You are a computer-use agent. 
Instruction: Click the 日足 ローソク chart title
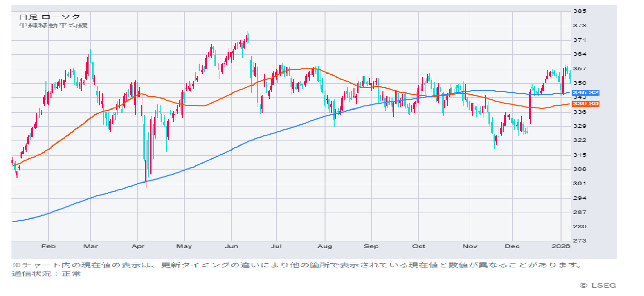pyautogui.click(x=49, y=17)
